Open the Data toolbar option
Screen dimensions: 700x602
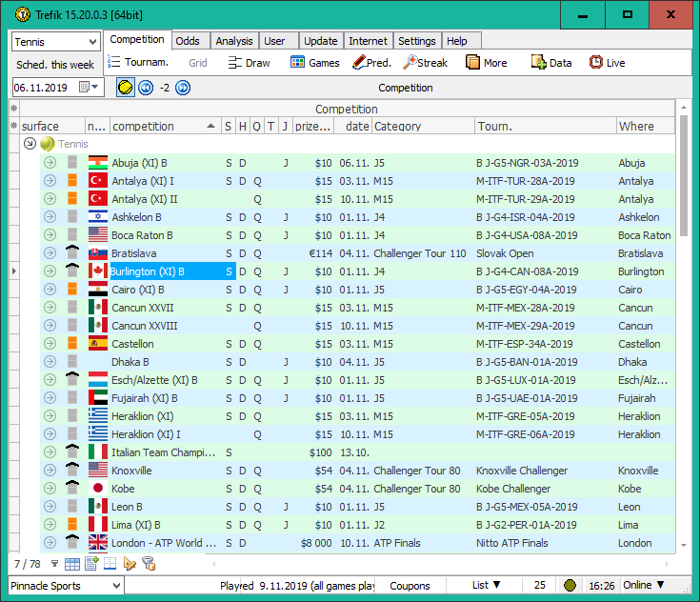point(550,63)
